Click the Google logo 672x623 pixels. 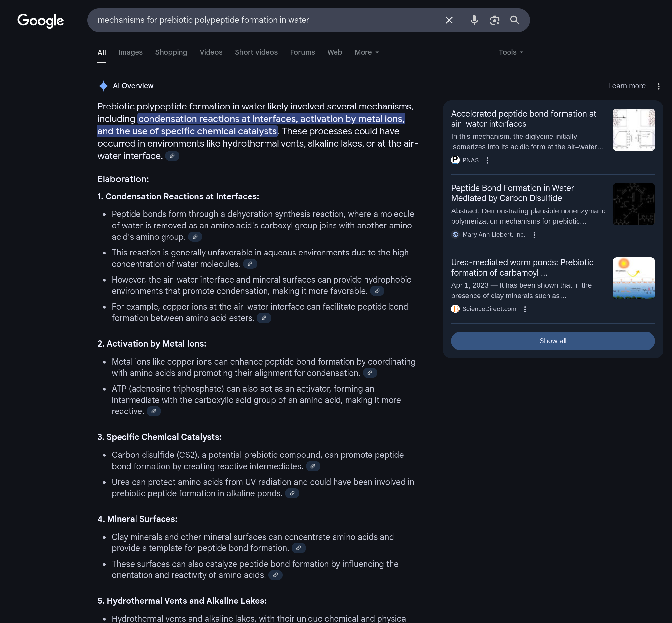[x=40, y=21]
